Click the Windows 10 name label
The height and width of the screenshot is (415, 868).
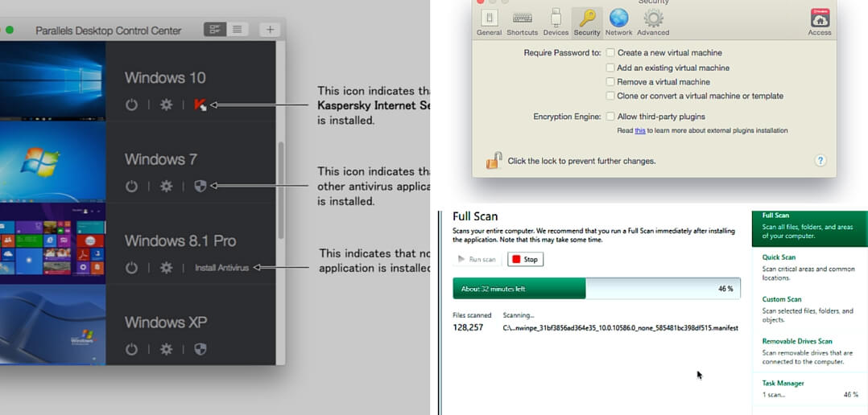[165, 78]
